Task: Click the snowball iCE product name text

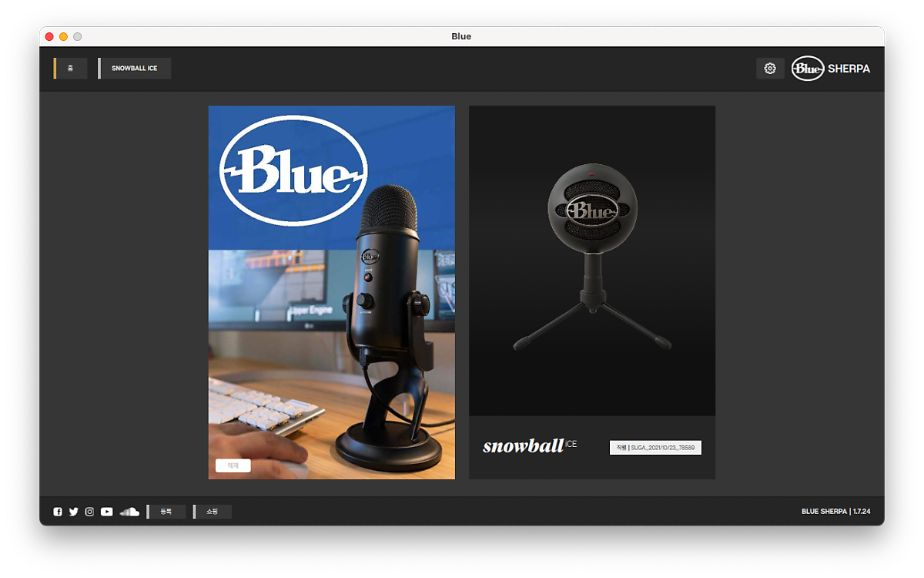Action: point(530,446)
